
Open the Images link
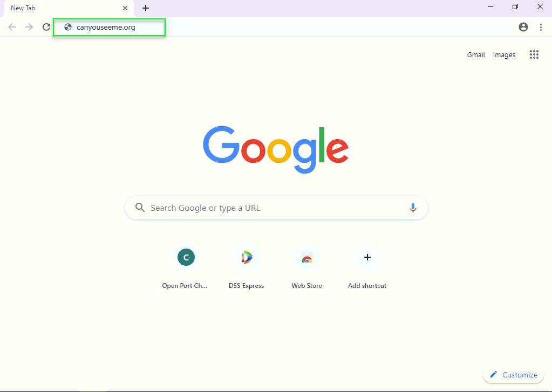point(504,54)
